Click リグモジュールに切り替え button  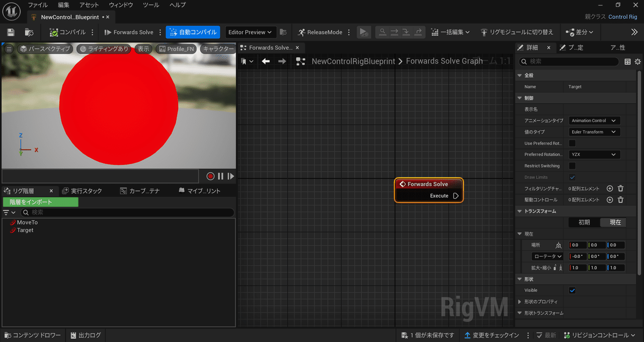(517, 32)
